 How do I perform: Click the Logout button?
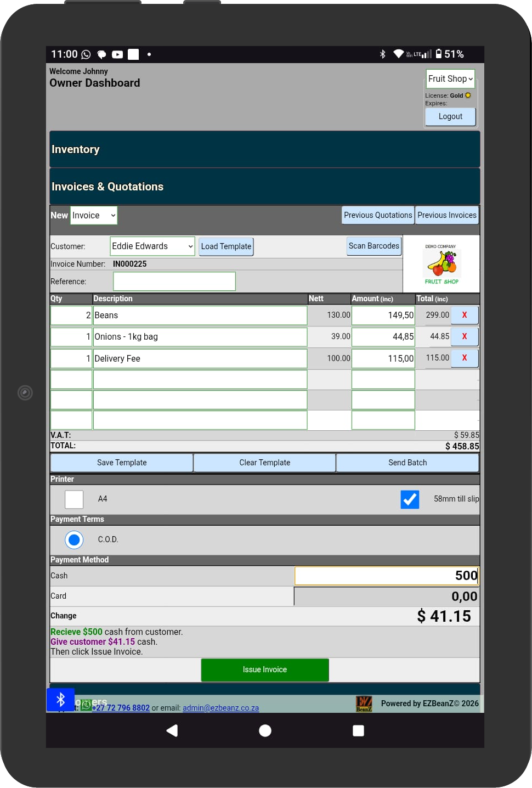tap(450, 116)
